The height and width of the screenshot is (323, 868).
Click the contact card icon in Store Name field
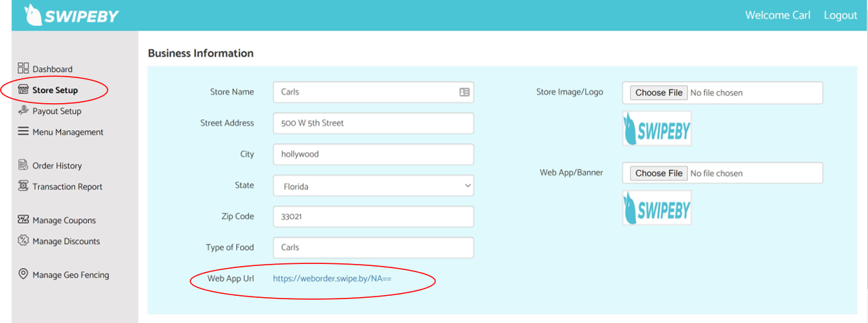click(x=465, y=92)
